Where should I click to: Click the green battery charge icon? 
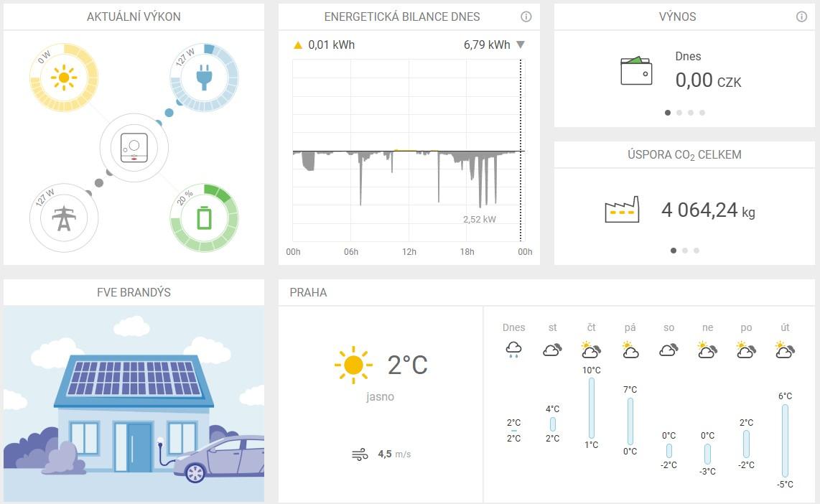tap(204, 218)
